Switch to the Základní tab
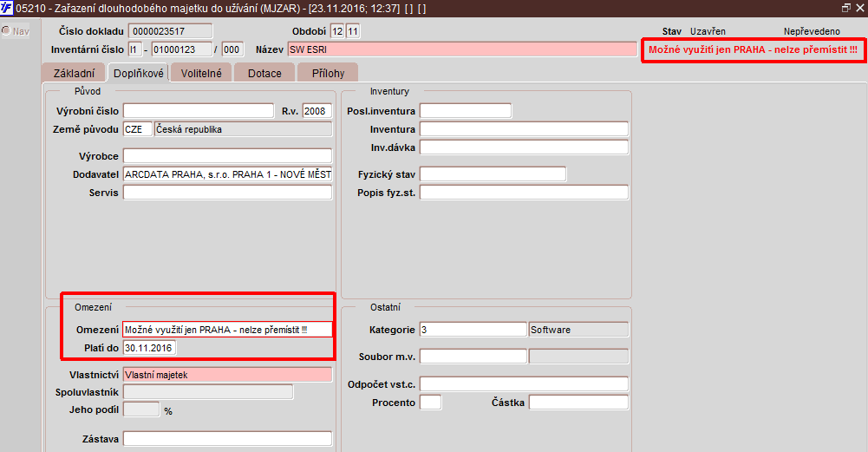This screenshot has width=868, height=452. coord(74,73)
